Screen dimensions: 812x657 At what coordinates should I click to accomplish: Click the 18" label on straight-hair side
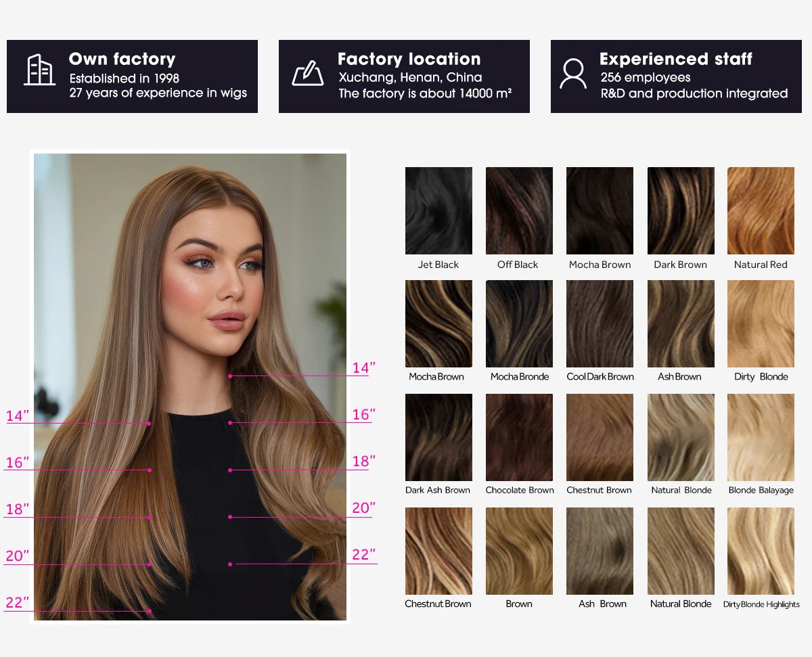[18, 509]
